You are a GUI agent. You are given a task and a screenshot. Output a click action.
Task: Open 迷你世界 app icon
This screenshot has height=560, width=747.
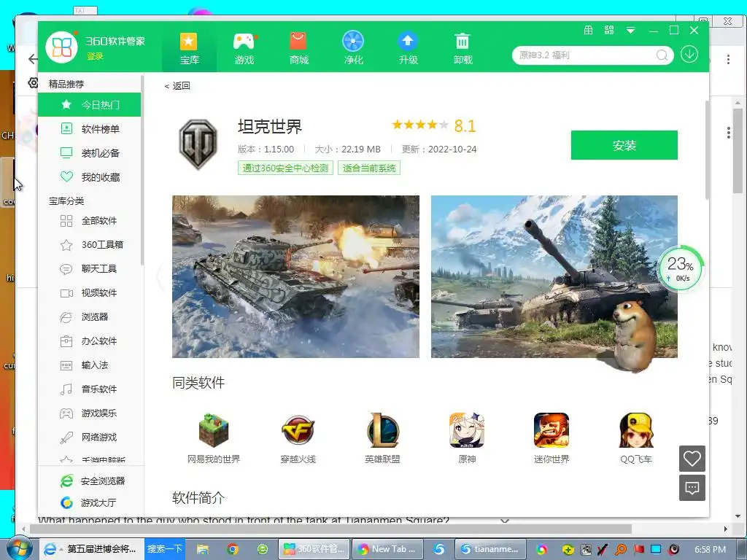[551, 430]
